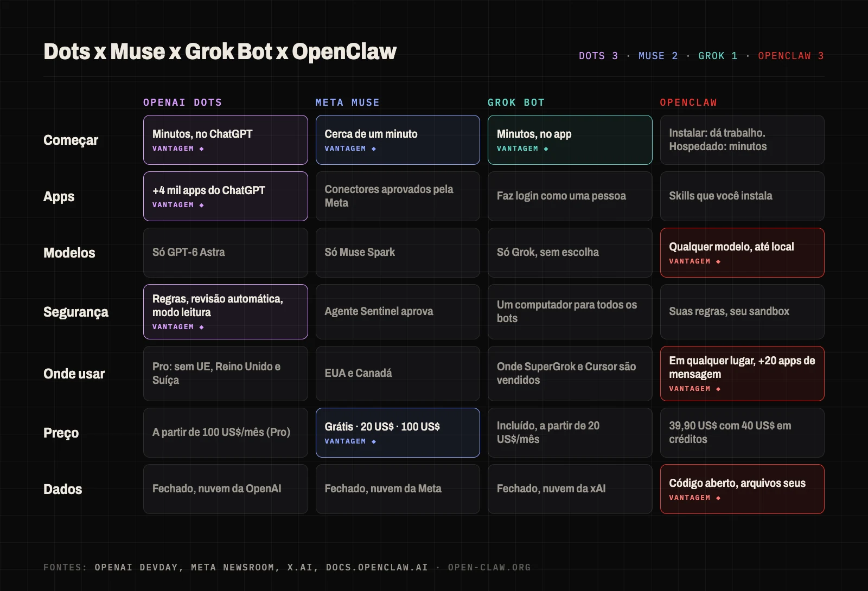Click the Modelos row label
The height and width of the screenshot is (591, 868).
coord(69,253)
